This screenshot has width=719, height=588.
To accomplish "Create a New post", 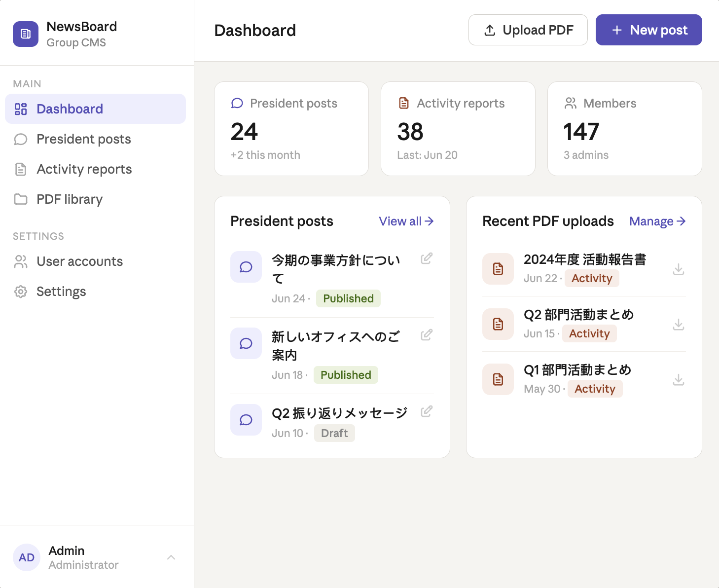I will 648,30.
